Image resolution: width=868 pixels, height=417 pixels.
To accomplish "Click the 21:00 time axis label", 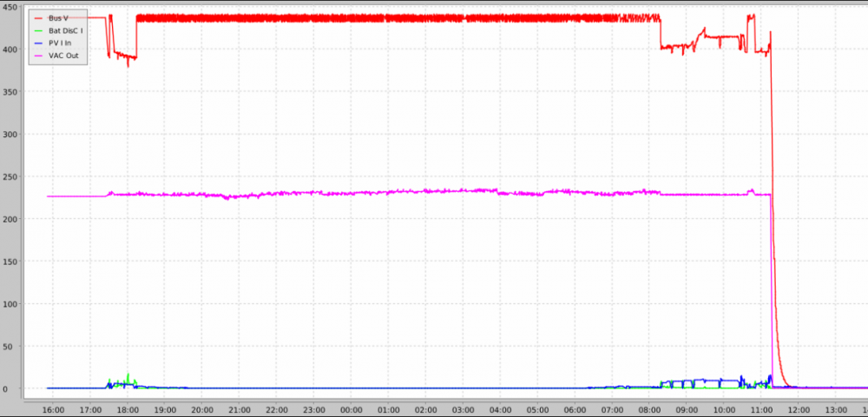I will [240, 410].
